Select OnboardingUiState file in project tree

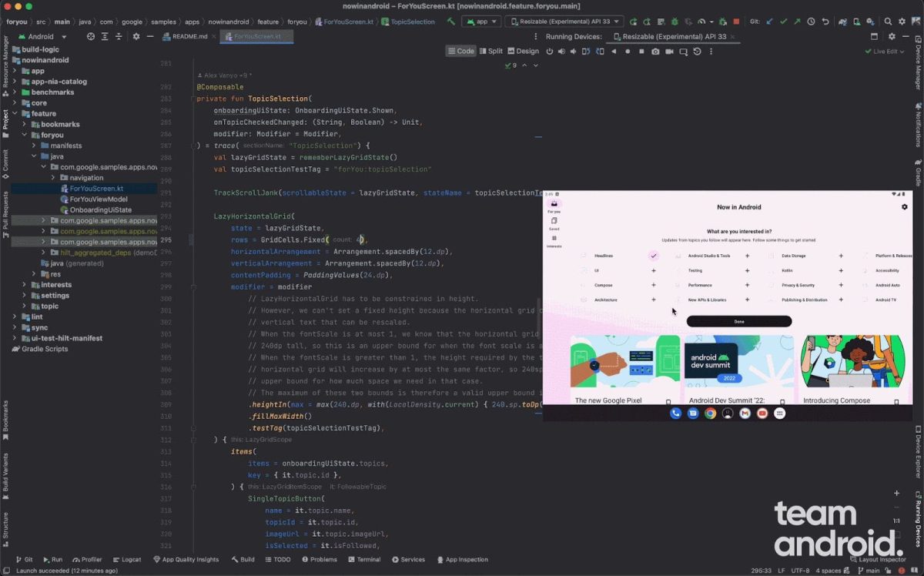(x=95, y=209)
